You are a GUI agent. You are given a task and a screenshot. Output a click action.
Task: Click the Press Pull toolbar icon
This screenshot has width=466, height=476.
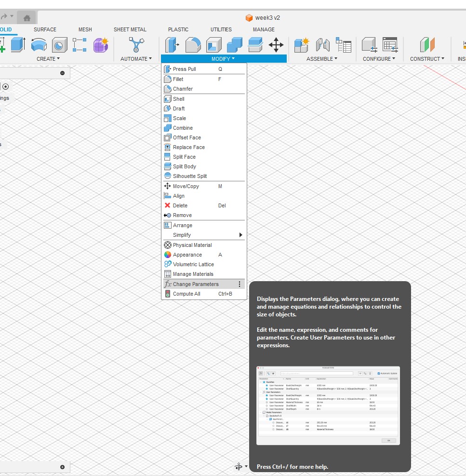172,45
